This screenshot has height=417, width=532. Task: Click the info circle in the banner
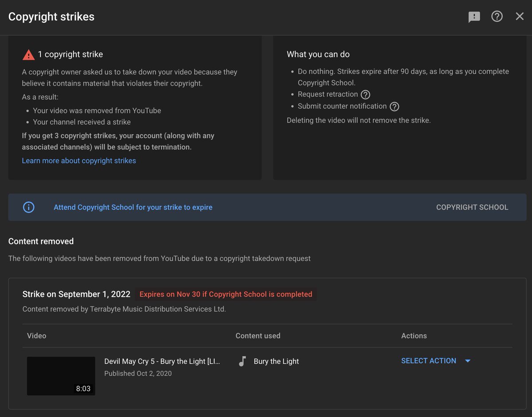click(28, 207)
